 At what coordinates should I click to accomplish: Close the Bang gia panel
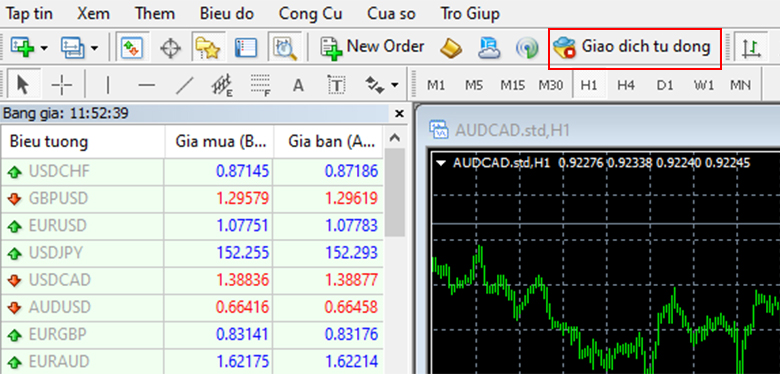[x=399, y=114]
